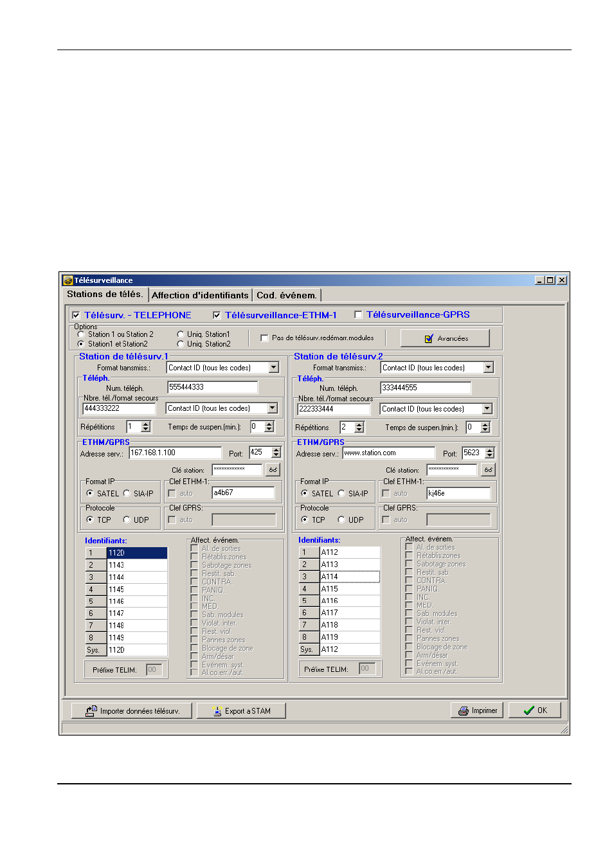Click Importer données télésurv. button

coord(132,710)
